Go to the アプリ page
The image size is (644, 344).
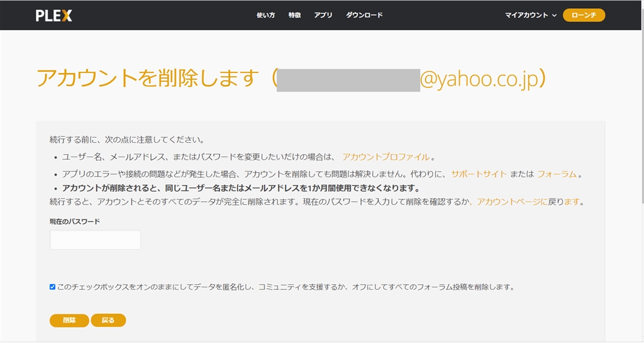pos(323,15)
